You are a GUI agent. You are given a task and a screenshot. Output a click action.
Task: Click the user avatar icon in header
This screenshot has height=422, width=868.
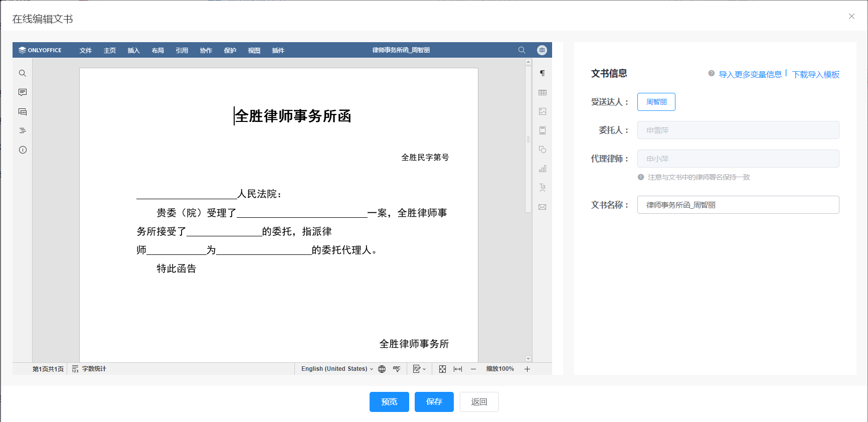[x=542, y=50]
